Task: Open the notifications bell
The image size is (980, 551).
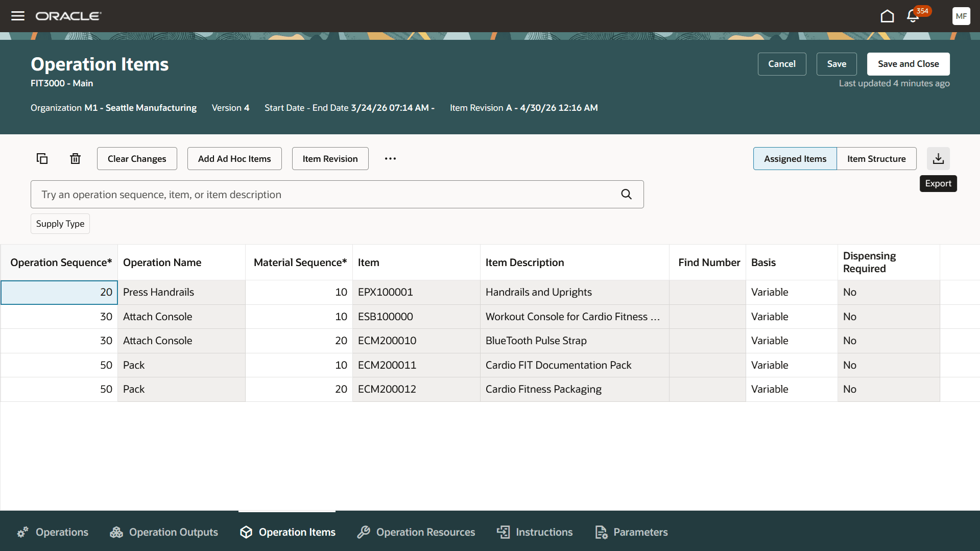Action: (x=913, y=16)
